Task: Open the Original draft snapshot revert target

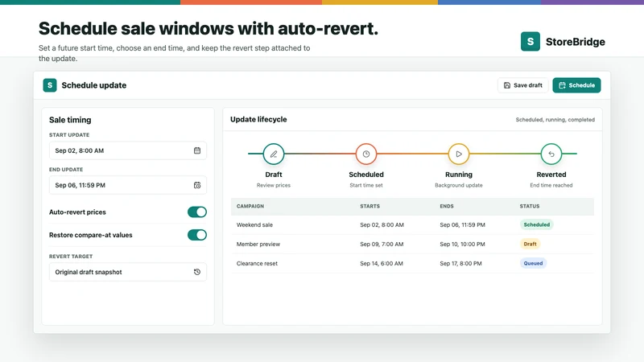Action: coord(128,272)
